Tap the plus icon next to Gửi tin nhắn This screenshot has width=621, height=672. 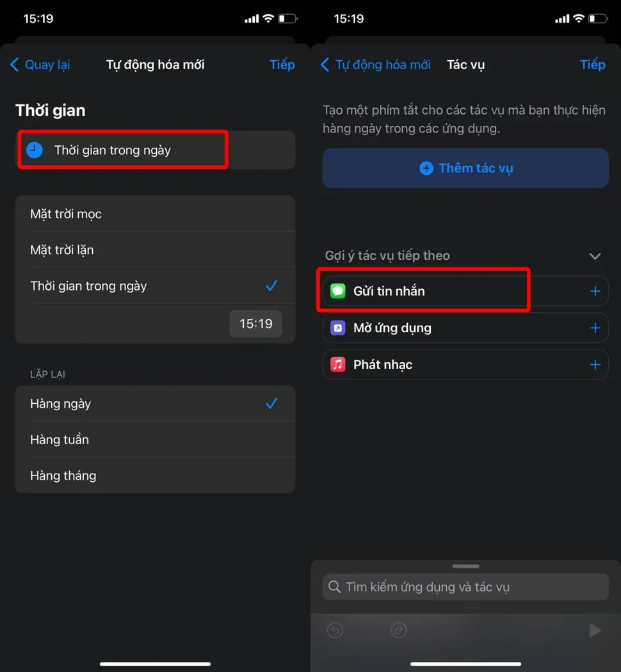595,291
